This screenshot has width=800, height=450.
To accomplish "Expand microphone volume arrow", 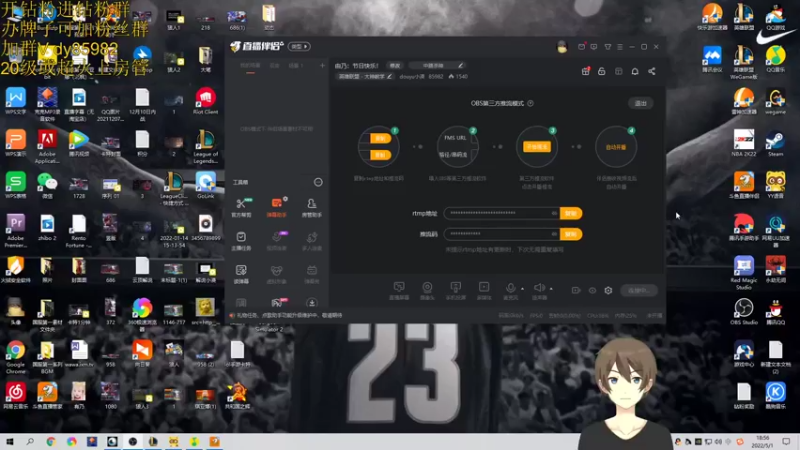I will [x=522, y=289].
